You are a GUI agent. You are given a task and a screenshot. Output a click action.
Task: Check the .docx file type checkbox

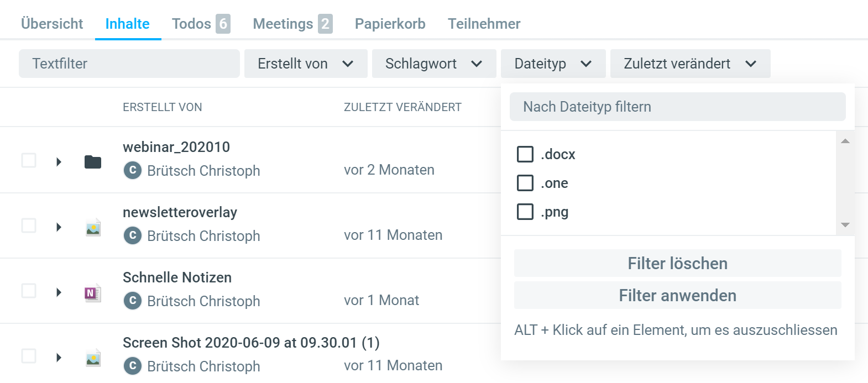(x=525, y=154)
